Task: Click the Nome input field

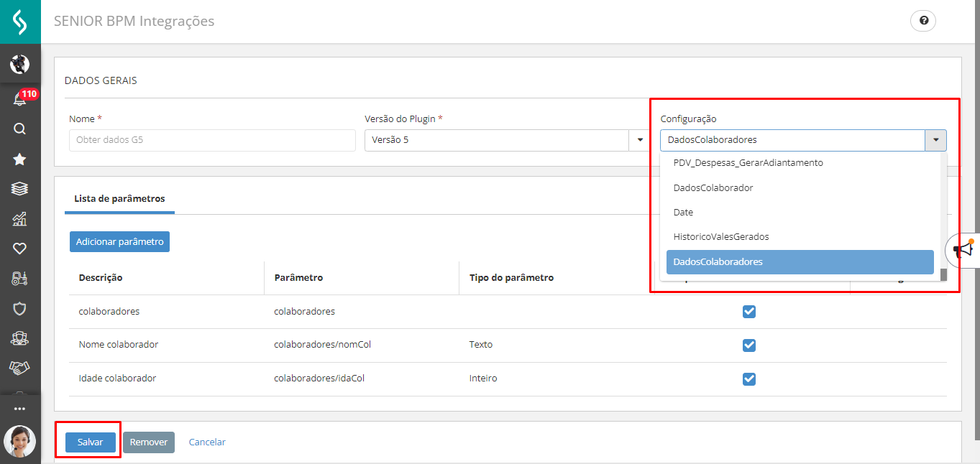Action: click(212, 140)
